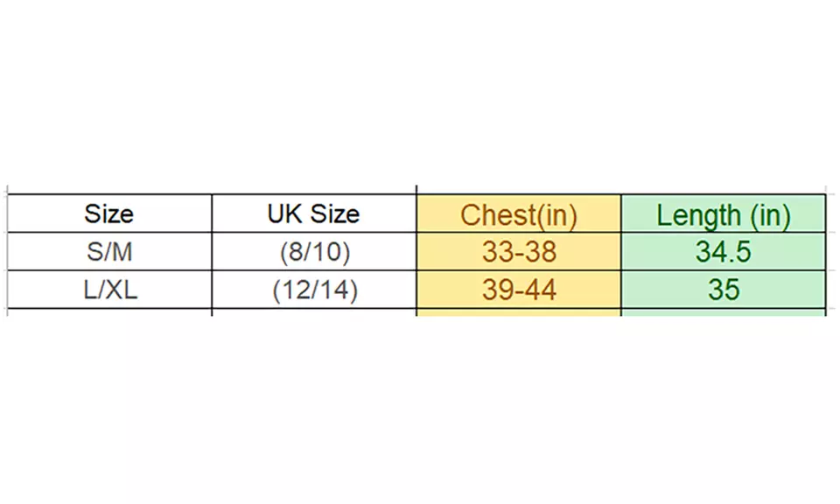Click the narrow margin left of the Size column
The height and width of the screenshot is (504, 840).
point(3,252)
